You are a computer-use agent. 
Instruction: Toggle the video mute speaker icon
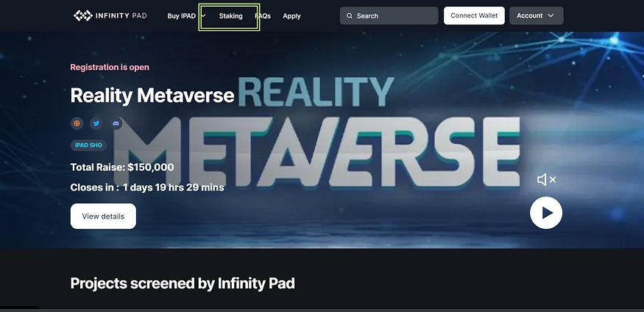click(545, 180)
